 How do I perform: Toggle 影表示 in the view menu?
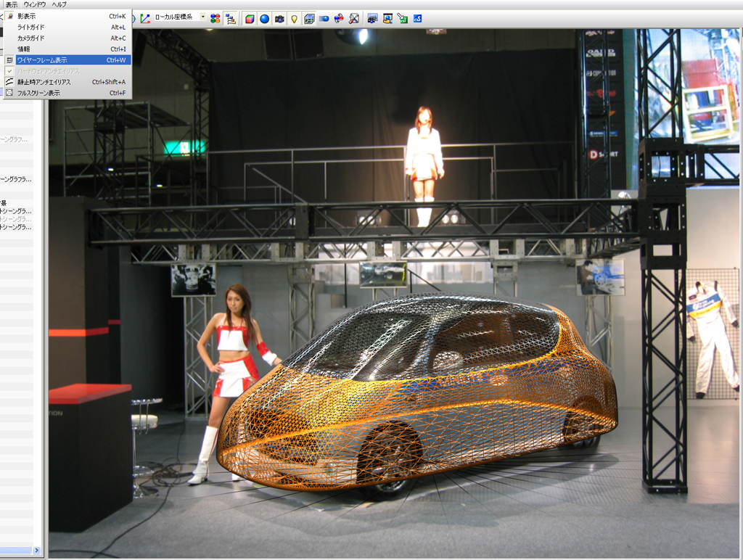pos(26,16)
